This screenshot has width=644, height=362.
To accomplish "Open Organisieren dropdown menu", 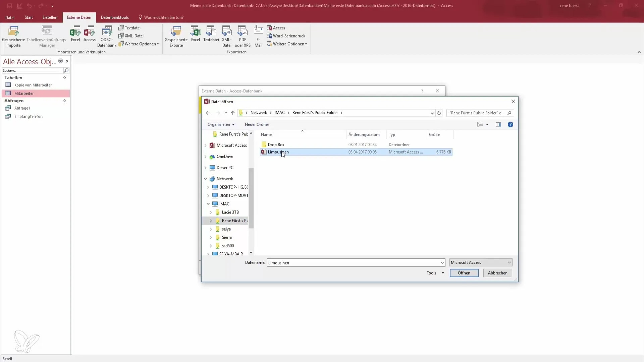I will 221,124.
